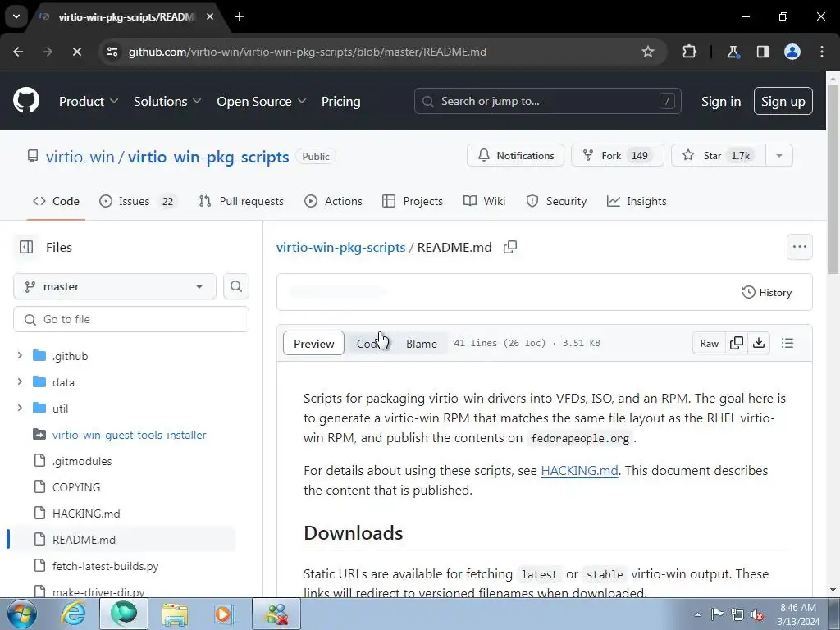Copy raw file contents
The width and height of the screenshot is (840, 630).
(737, 343)
